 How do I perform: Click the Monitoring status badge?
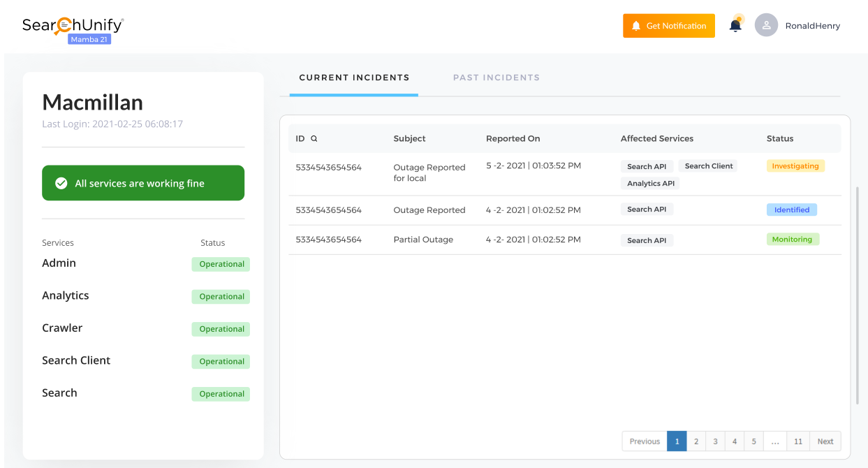(x=792, y=240)
